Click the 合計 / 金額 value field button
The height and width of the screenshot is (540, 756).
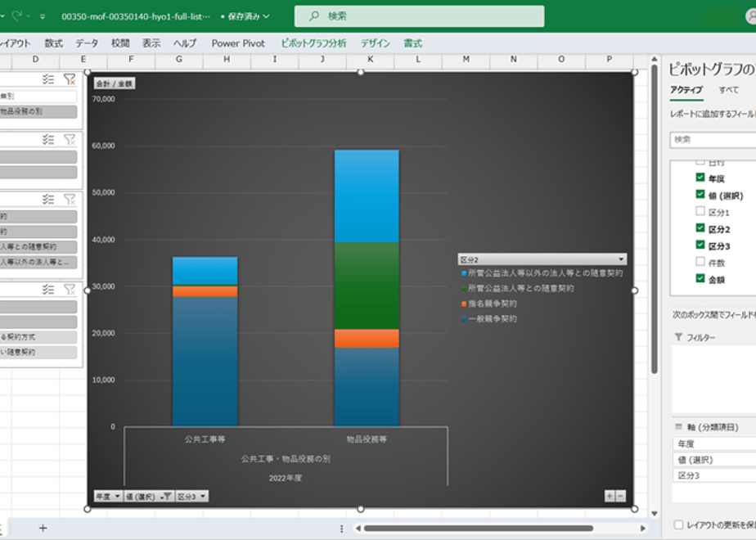click(115, 83)
